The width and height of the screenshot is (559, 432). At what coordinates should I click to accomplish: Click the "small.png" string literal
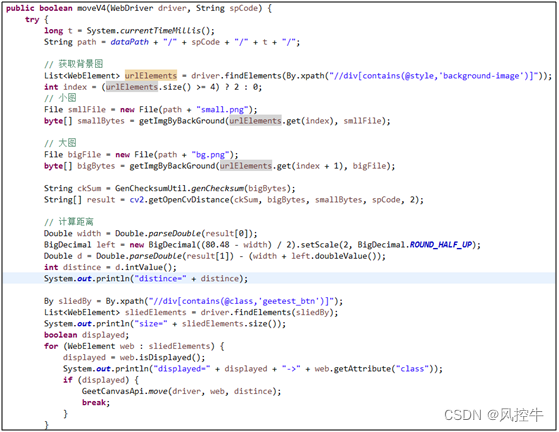tap(222, 109)
